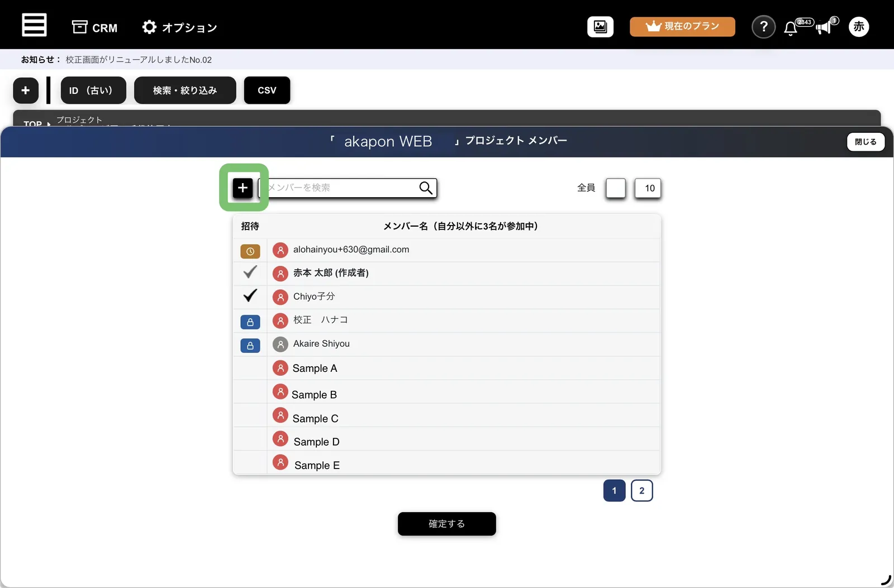
Task: Select member name Sample C
Action: [316, 419]
